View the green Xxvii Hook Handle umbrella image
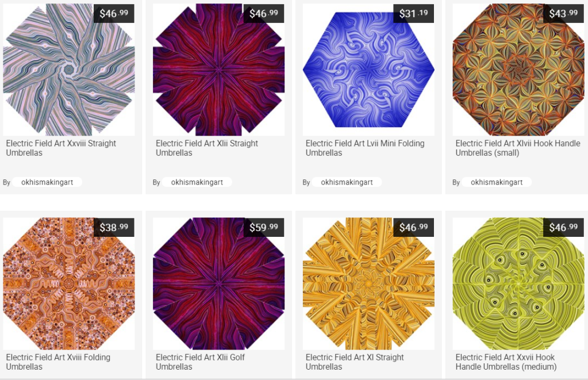The height and width of the screenshot is (380, 588). (518, 283)
